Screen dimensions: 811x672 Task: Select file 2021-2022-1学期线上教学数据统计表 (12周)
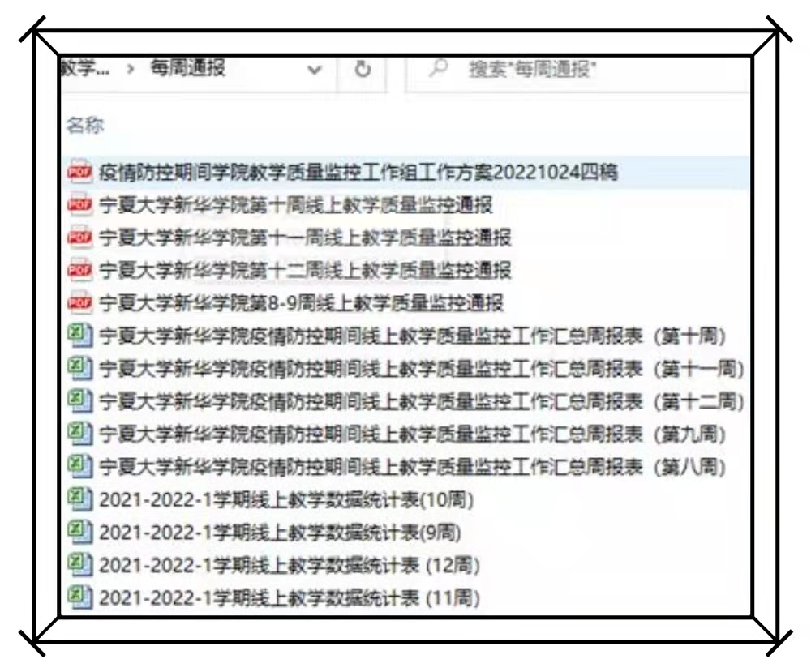click(290, 565)
